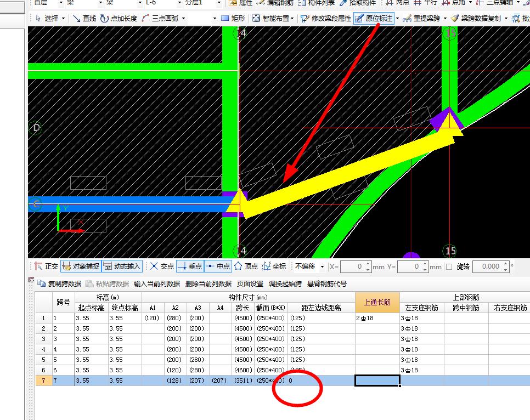The height and width of the screenshot is (420, 530).
Task: Click into the Y offset input field
Action: point(410,266)
